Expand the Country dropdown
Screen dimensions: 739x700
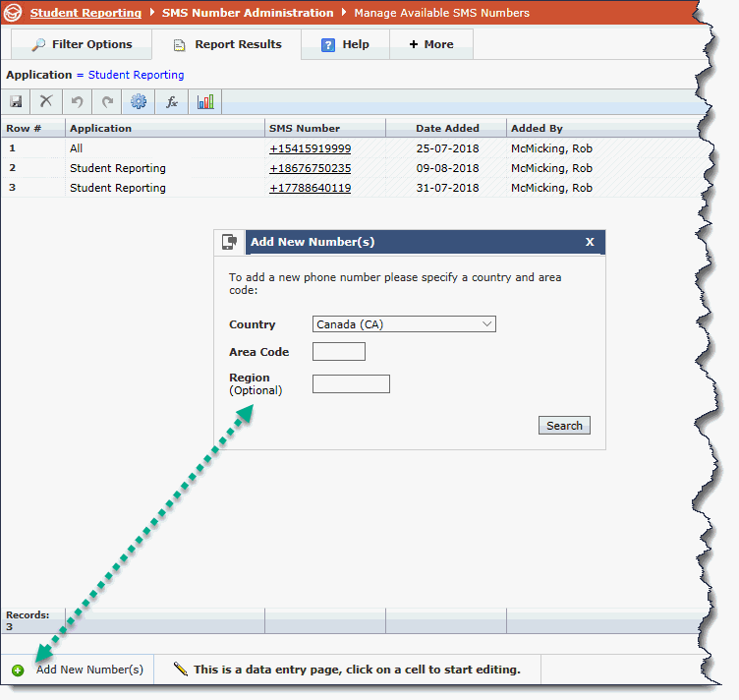point(404,324)
